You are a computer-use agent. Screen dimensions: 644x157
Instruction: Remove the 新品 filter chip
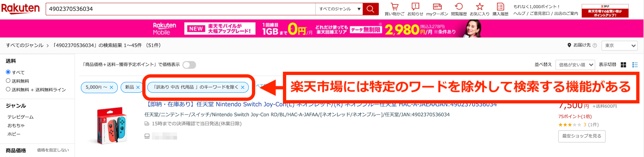click(138, 87)
